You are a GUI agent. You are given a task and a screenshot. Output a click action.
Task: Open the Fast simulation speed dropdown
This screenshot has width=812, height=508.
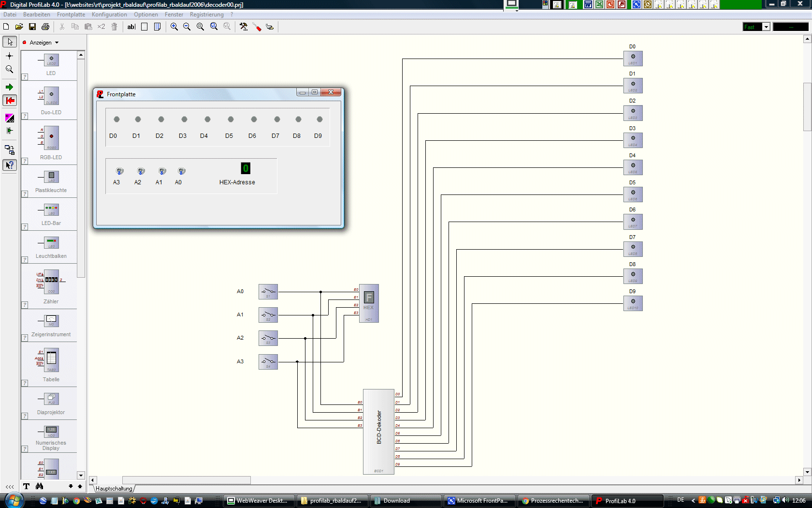click(x=766, y=27)
